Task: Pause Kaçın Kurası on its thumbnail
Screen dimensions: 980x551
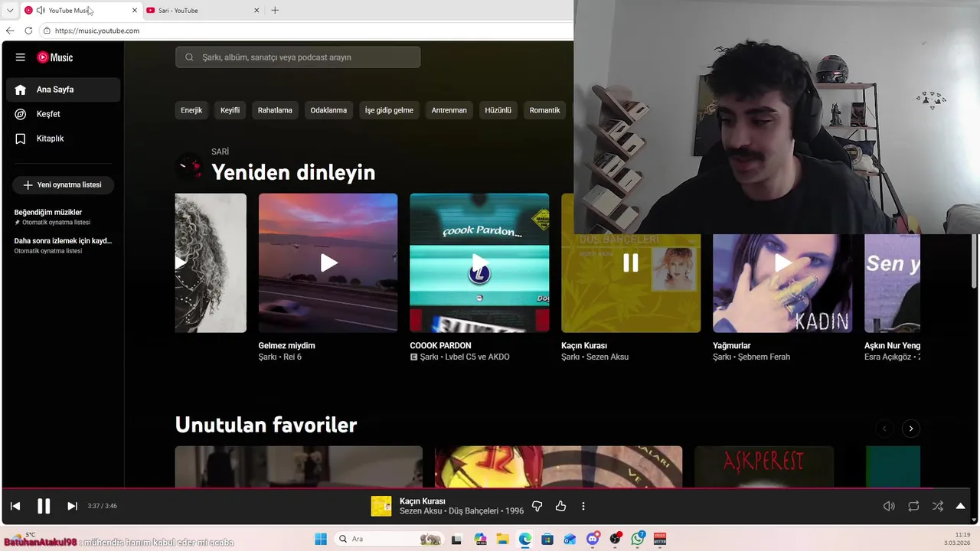Action: [x=631, y=262]
